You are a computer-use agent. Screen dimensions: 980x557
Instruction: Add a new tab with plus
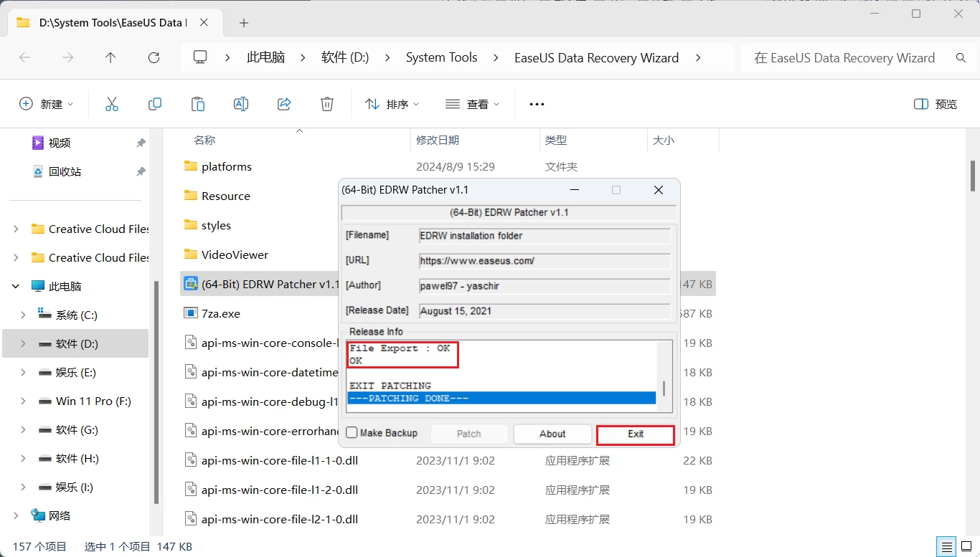point(244,23)
